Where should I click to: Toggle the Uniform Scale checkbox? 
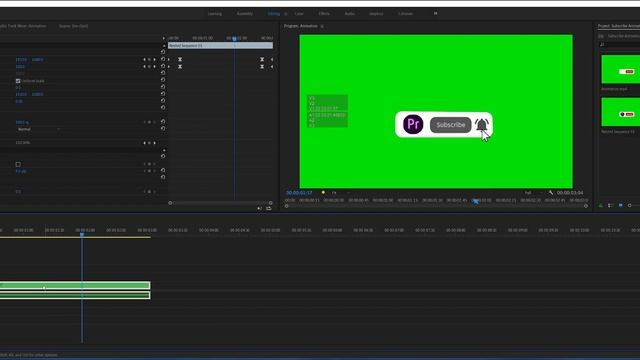pyautogui.click(x=18, y=81)
